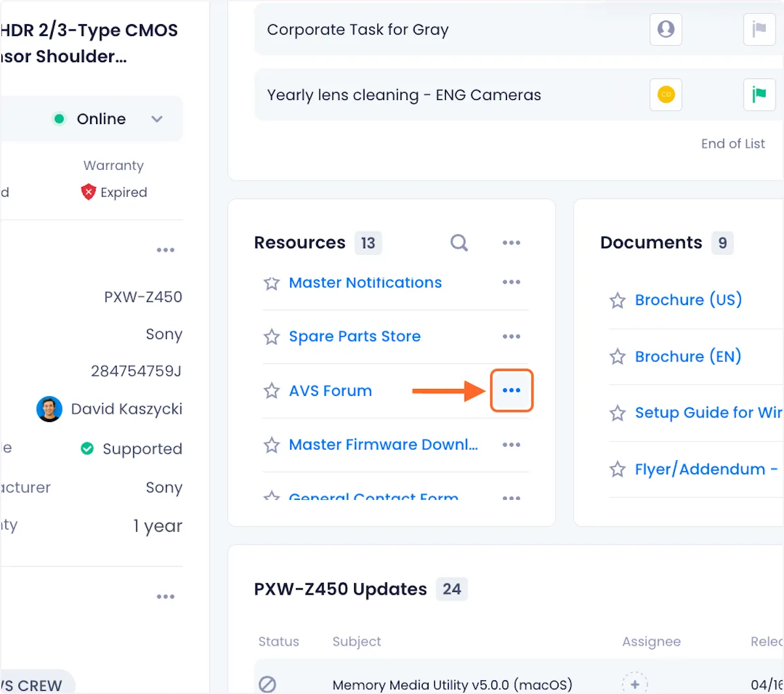Star the Setup Guide document
The width and height of the screenshot is (784, 694).
click(x=617, y=413)
